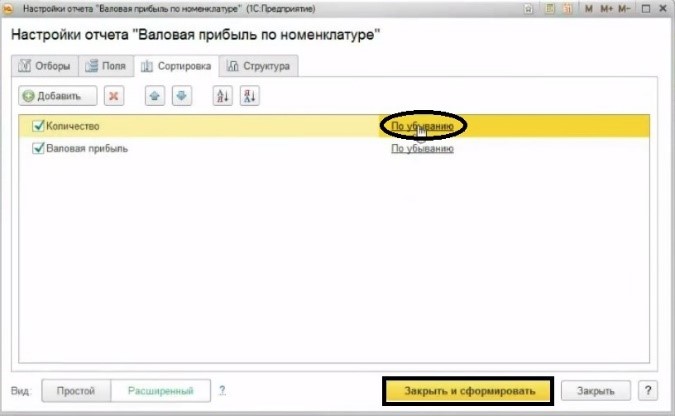Move selected sort field up
The width and height of the screenshot is (675, 416).
(154, 96)
